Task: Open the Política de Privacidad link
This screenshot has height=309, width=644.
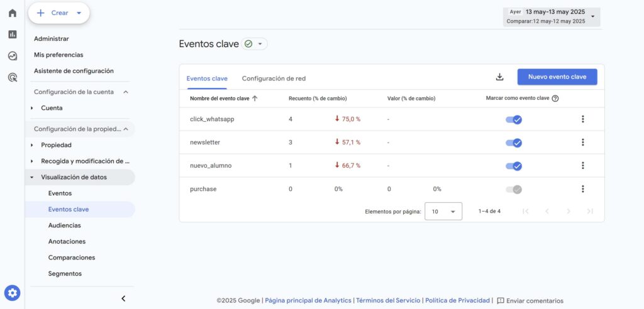Action: 458,301
